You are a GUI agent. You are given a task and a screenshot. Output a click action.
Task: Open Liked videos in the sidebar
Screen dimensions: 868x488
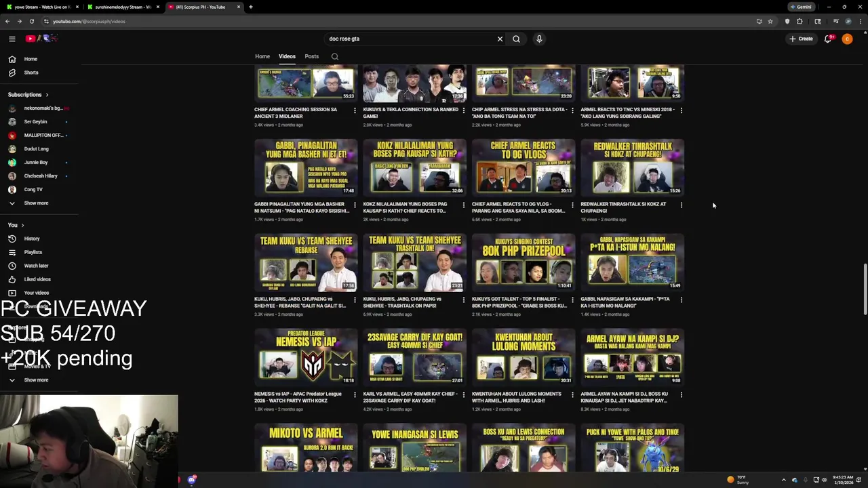pos(39,279)
